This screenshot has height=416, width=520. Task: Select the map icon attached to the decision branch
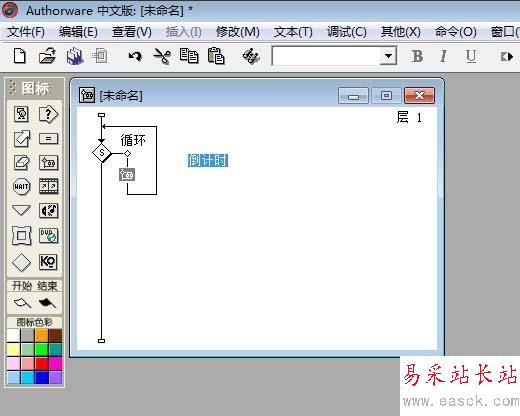127,174
